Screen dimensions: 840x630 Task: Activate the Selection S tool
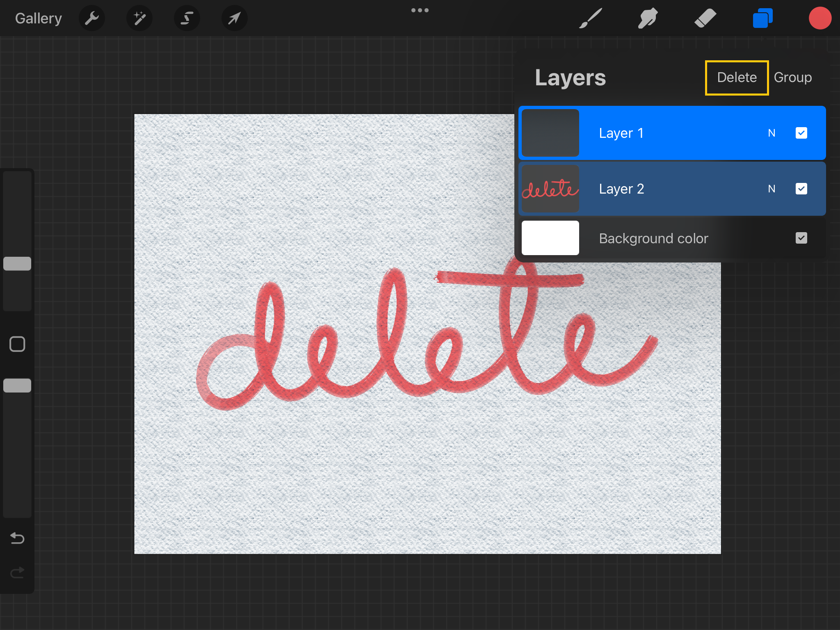tap(187, 18)
